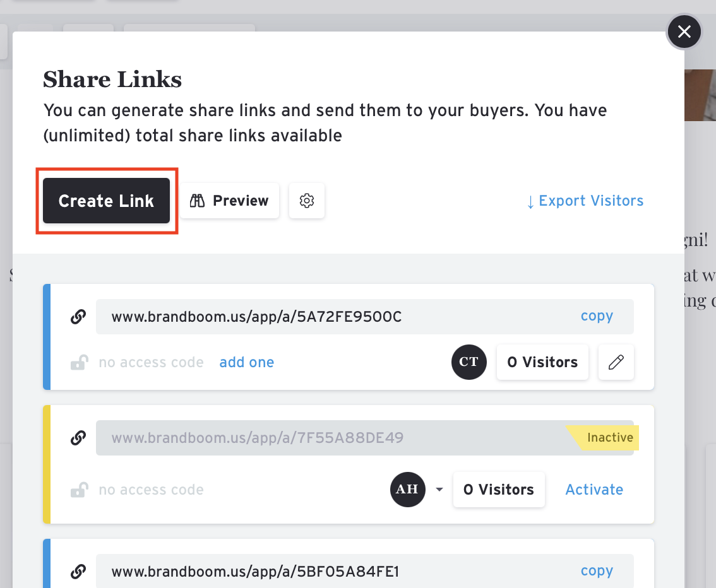View visitors count for the first link
This screenshot has width=716, height=588.
(542, 362)
